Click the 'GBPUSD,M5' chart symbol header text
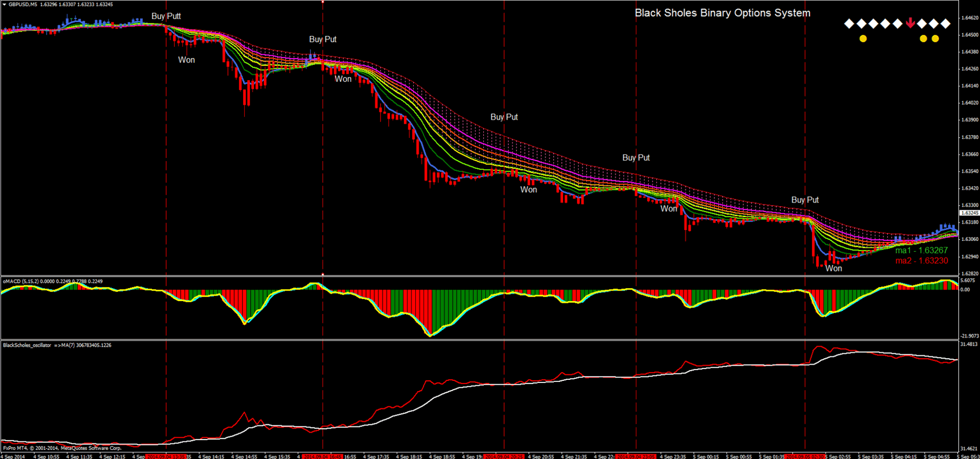The width and height of the screenshot is (980, 459). click(23, 4)
